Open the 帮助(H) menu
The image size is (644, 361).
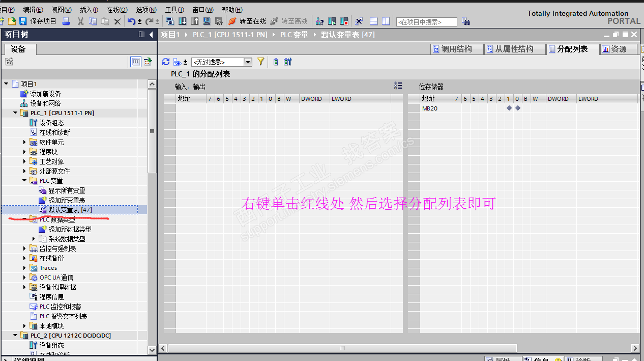tap(232, 10)
